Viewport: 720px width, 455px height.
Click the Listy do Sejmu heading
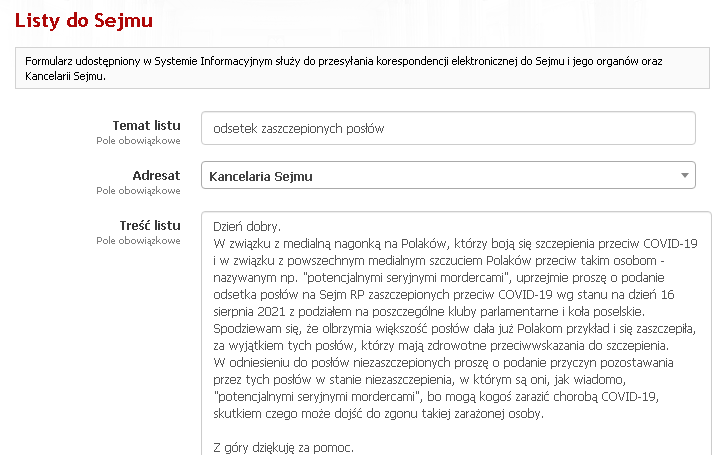pyautogui.click(x=84, y=19)
